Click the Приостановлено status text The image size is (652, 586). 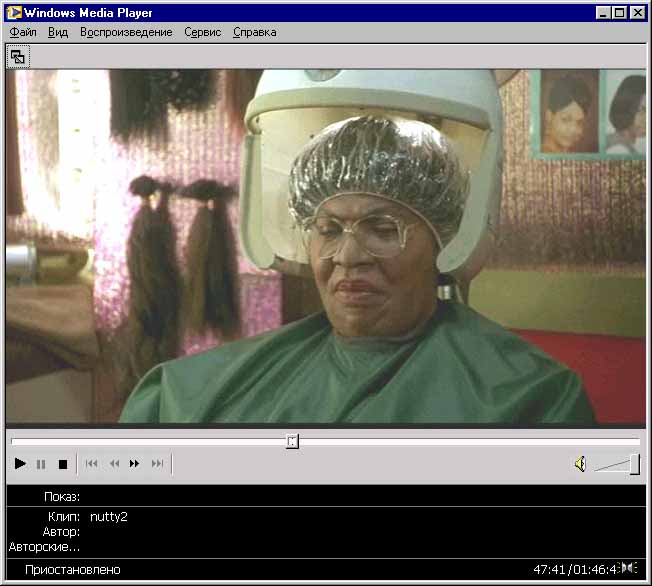click(x=73, y=569)
